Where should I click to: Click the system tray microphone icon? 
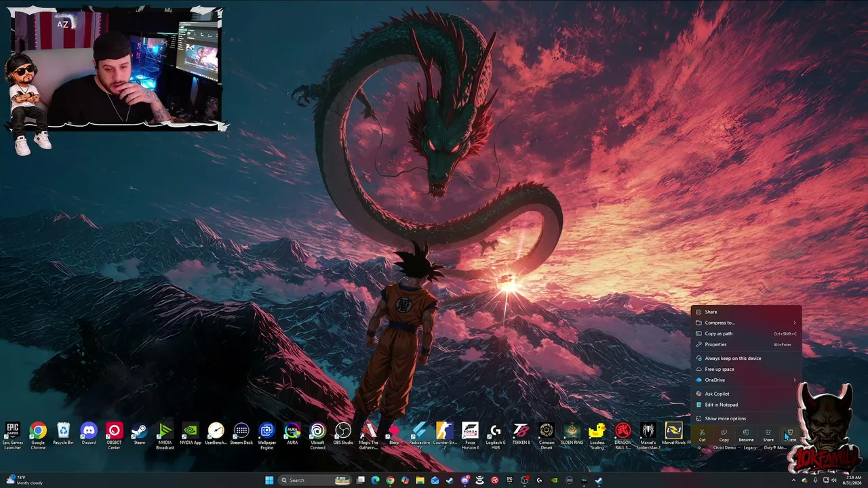[815, 481]
